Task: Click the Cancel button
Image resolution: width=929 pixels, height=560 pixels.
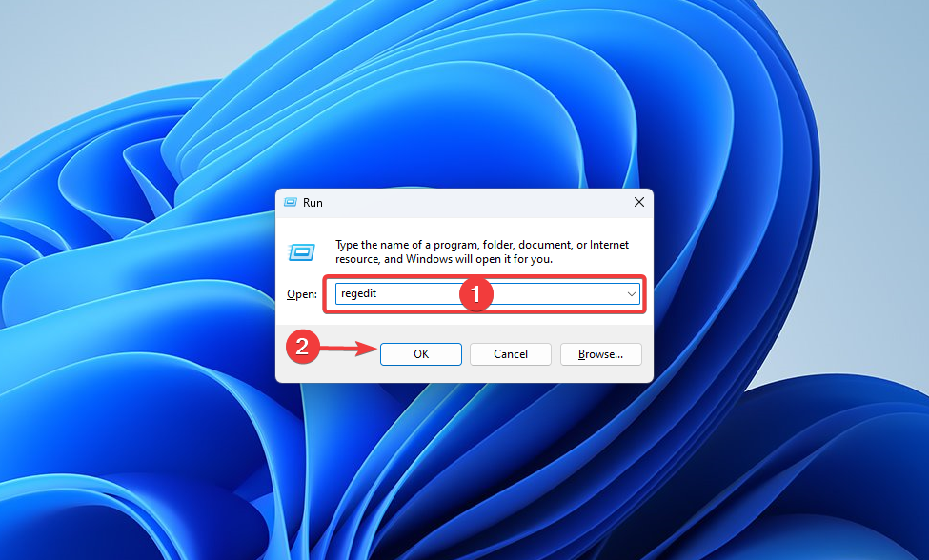Action: click(x=510, y=354)
